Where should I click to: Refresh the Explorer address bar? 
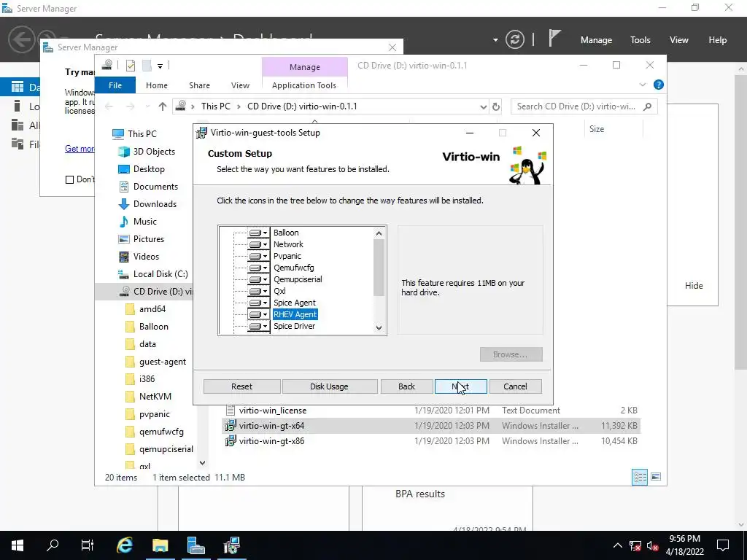[x=496, y=106]
